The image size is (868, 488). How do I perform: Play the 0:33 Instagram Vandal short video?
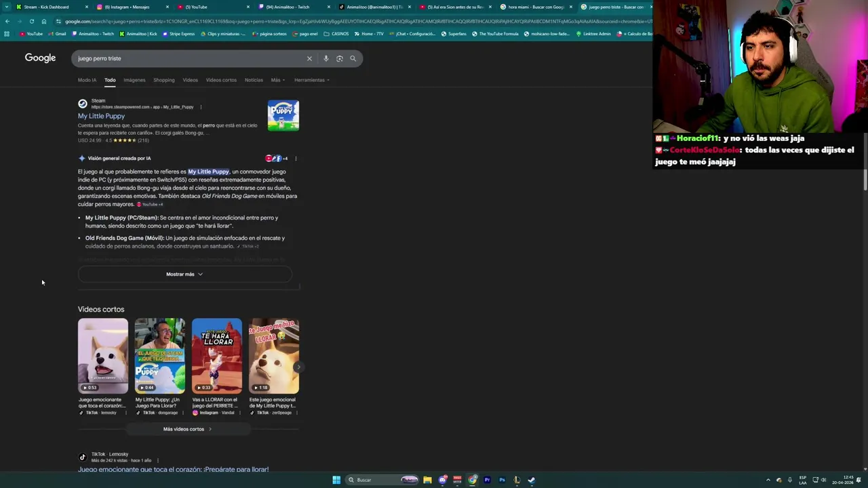pyautogui.click(x=216, y=356)
